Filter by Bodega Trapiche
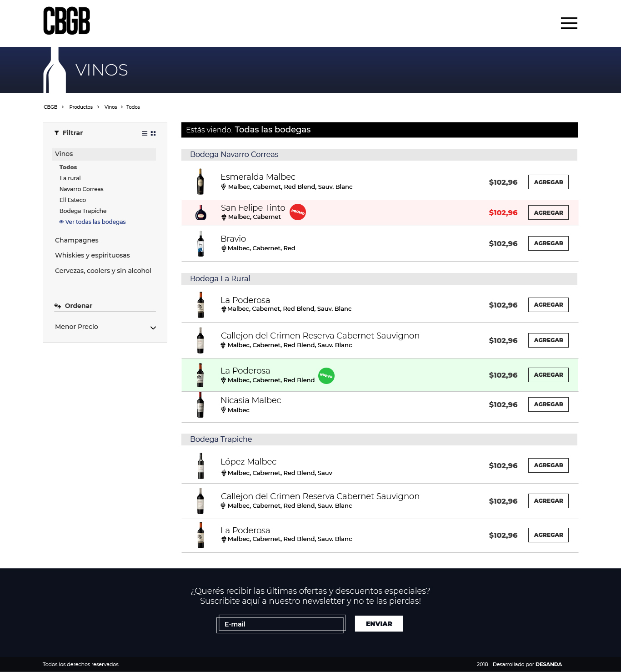Screen dimensions: 621x672 [x=83, y=211]
